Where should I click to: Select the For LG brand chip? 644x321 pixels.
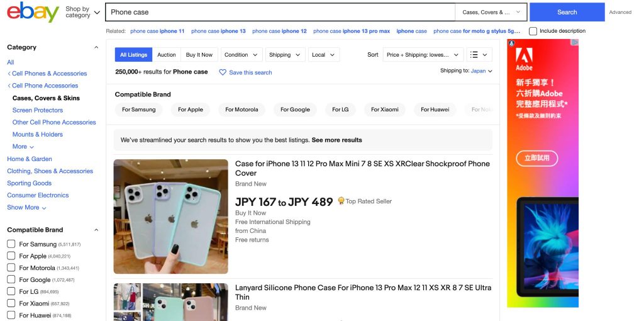point(340,110)
